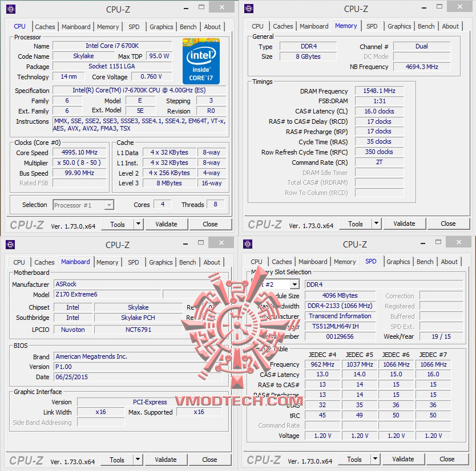Click Close button in the CPU window
This screenshot has width=476, height=471.
pyautogui.click(x=210, y=224)
